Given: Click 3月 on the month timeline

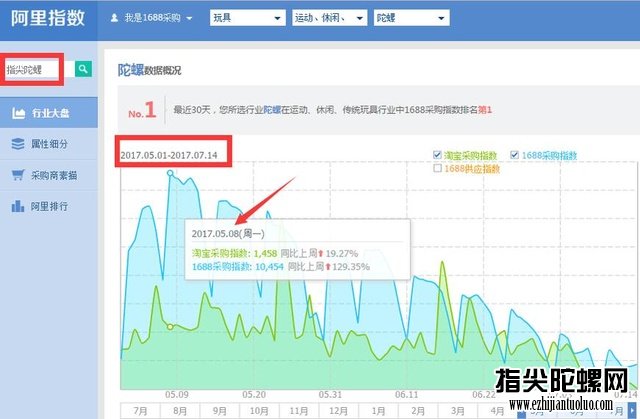Looking at the screenshot, I should tap(458, 410).
